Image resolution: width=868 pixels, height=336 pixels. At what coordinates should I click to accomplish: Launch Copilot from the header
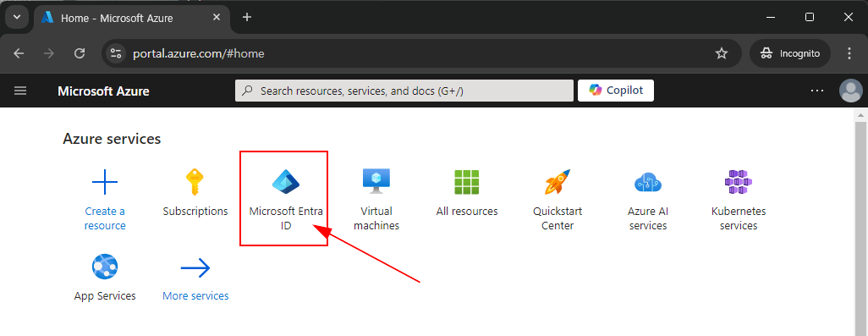(616, 91)
